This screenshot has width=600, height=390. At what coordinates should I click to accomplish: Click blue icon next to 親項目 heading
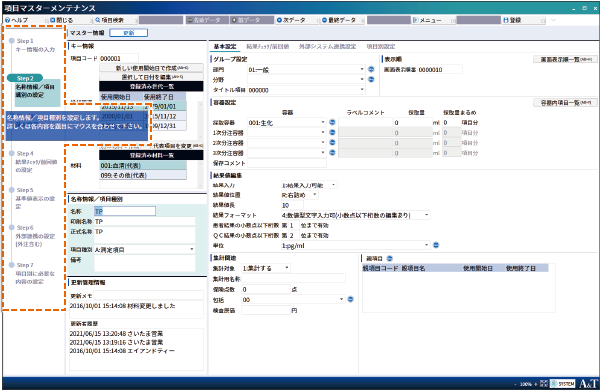point(390,258)
